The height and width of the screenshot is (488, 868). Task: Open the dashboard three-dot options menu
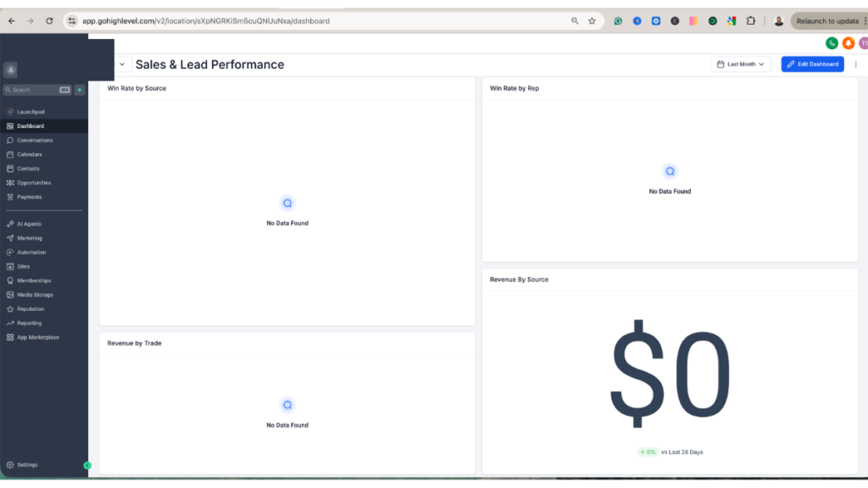click(855, 64)
